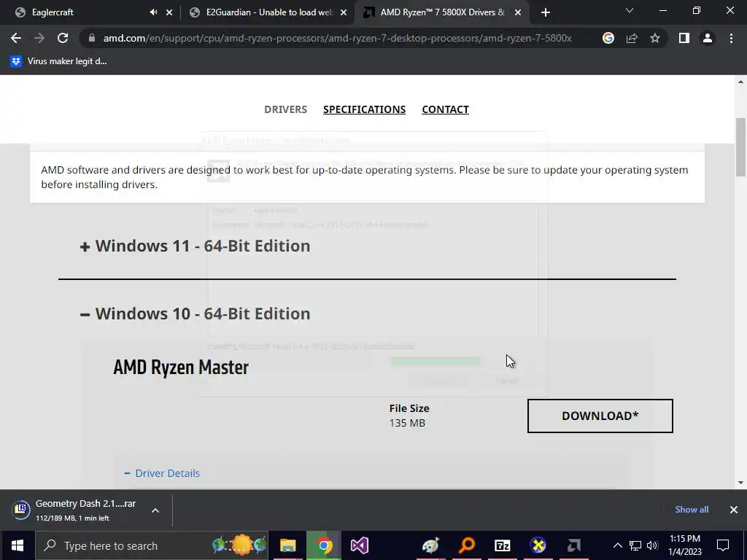
Task: Click the volume tray icon
Action: coord(652,545)
